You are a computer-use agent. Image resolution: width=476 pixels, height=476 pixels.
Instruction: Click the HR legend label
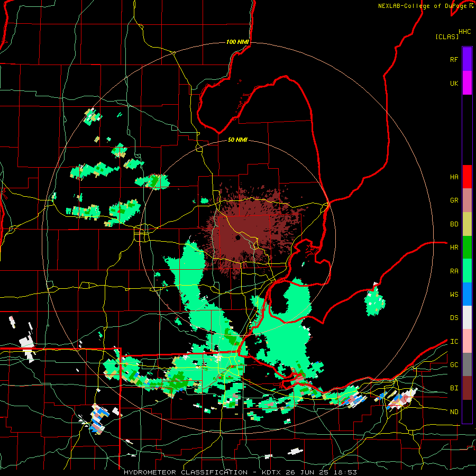click(x=454, y=248)
